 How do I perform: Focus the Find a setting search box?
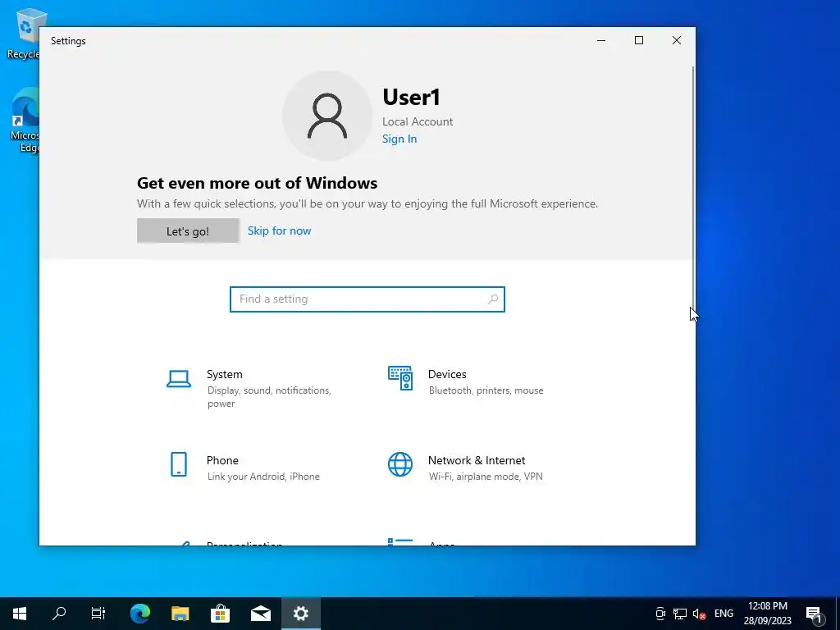367,299
